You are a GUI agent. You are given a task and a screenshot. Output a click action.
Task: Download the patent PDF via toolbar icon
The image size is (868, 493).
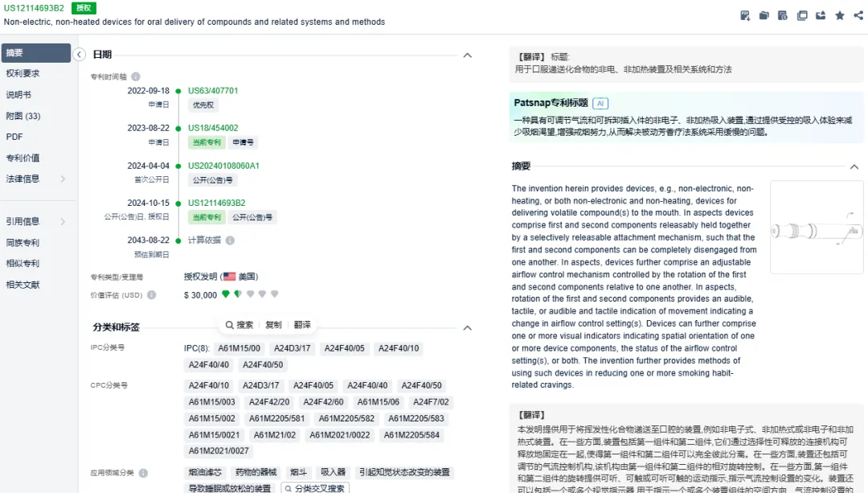745,15
